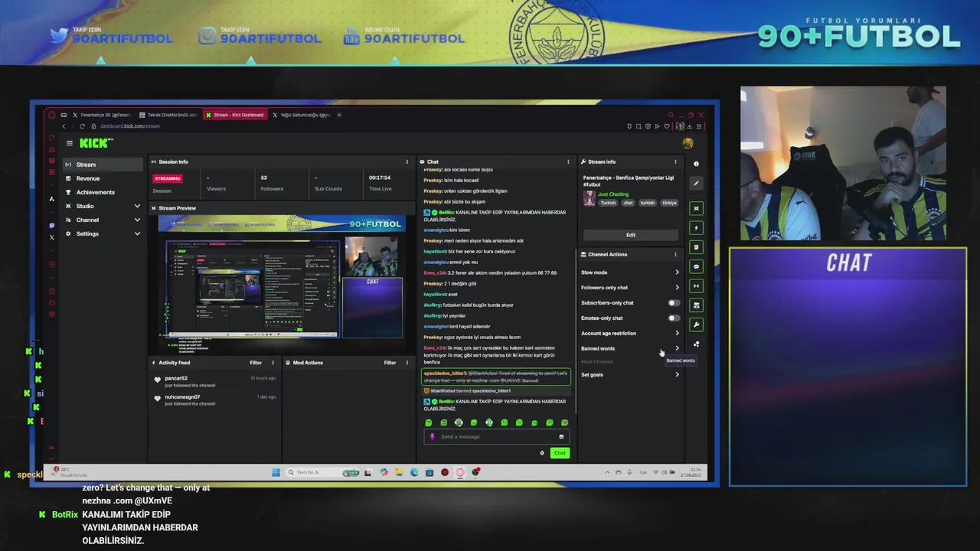Click nuhcanesgn07 in the Activity Feed
980x551 pixels.
pyautogui.click(x=182, y=397)
